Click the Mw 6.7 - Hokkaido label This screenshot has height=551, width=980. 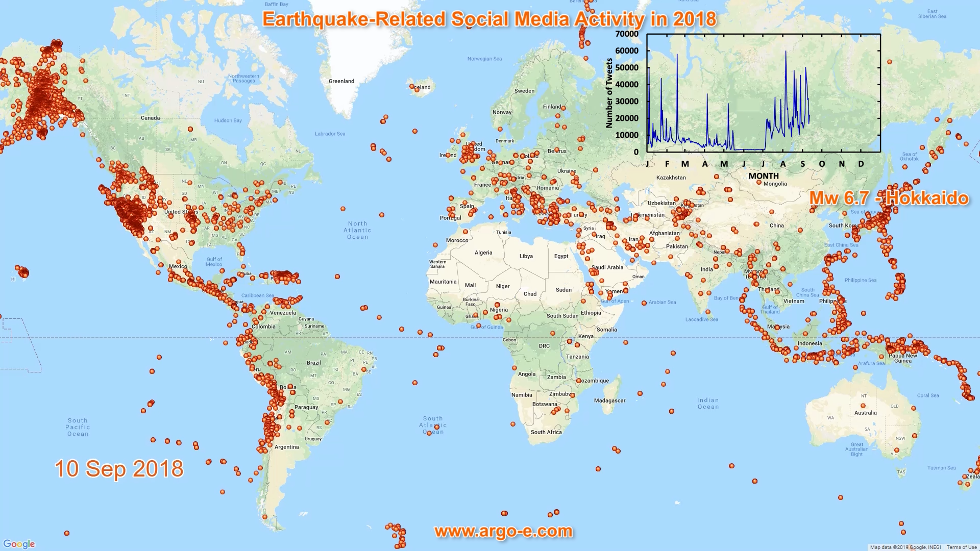889,198
